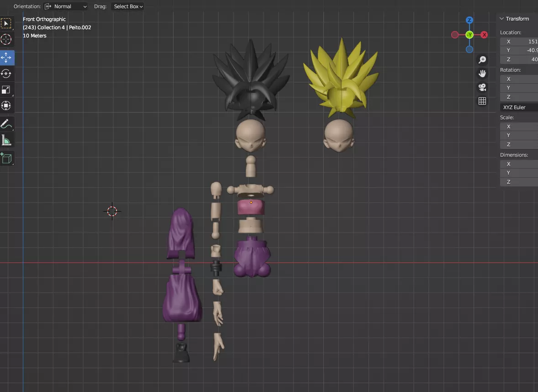Select the Rotate tool

click(x=6, y=74)
